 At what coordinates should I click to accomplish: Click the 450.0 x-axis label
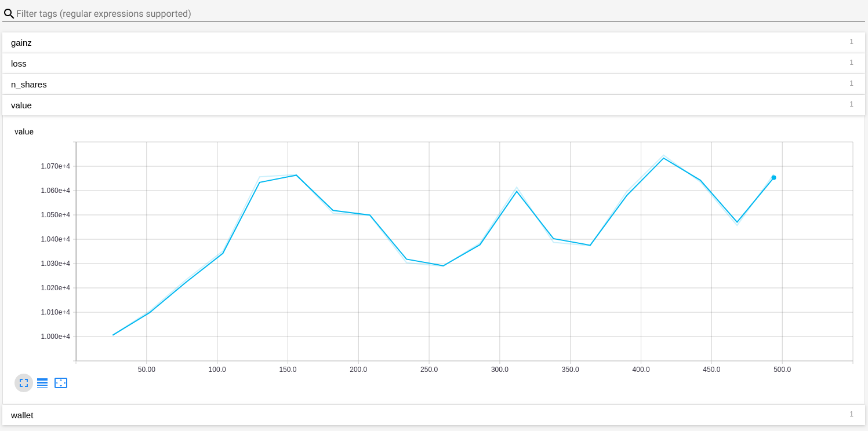click(711, 370)
